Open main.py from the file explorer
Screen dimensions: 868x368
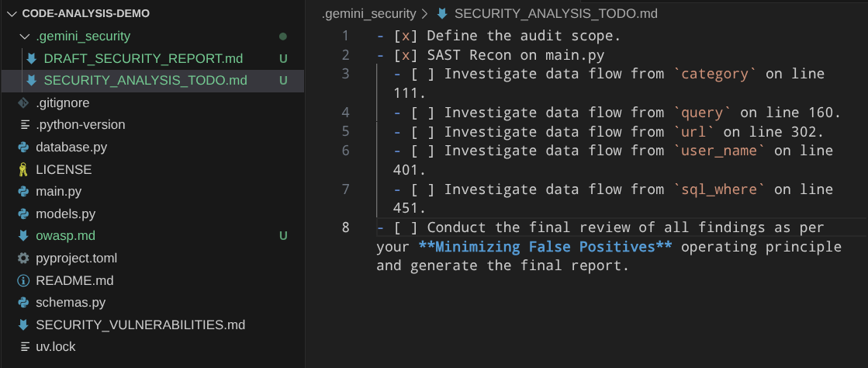58,191
